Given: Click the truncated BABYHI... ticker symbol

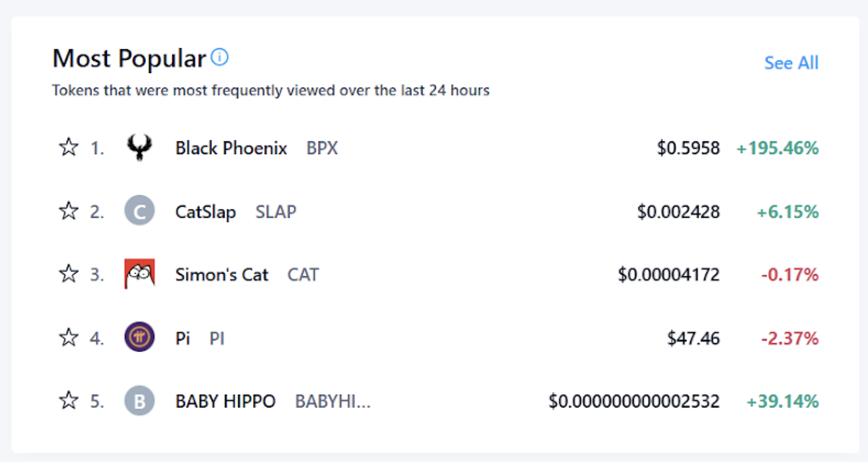Looking at the screenshot, I should click(333, 402).
